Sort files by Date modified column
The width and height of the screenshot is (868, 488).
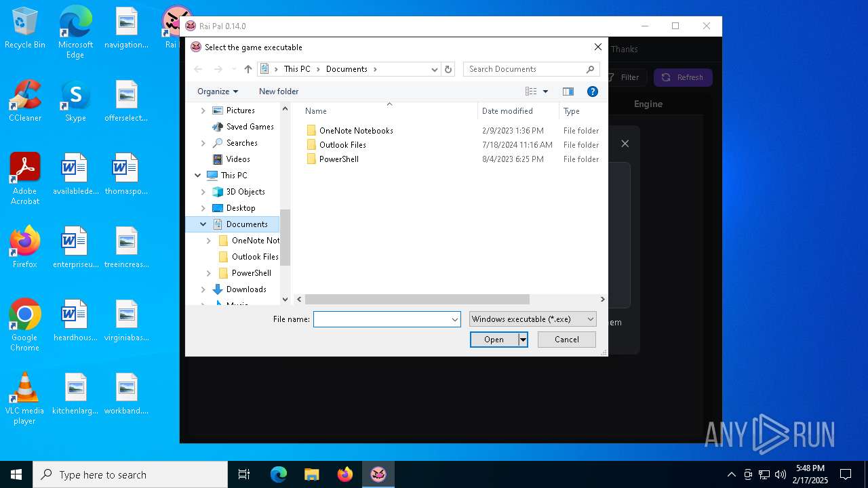pos(518,111)
